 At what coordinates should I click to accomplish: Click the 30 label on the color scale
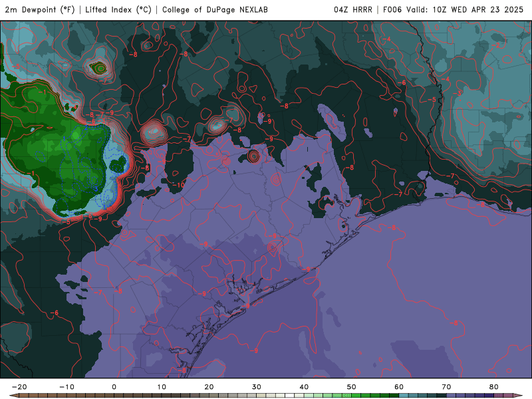point(257,387)
